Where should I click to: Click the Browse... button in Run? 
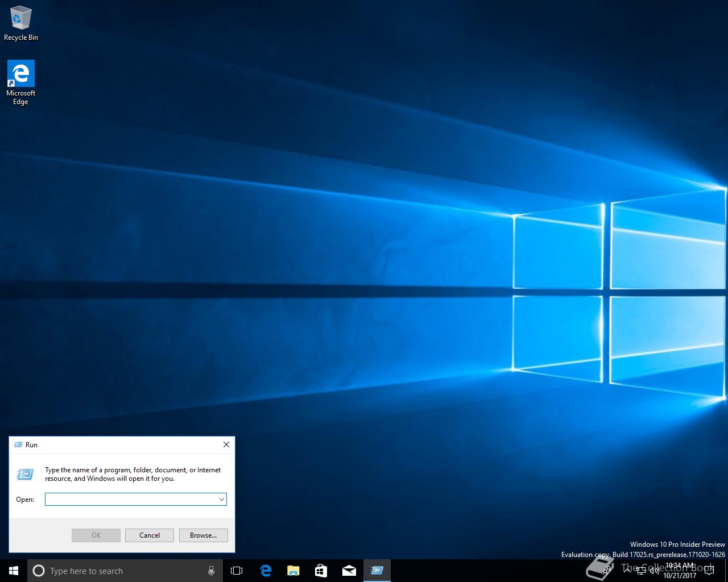click(x=203, y=535)
